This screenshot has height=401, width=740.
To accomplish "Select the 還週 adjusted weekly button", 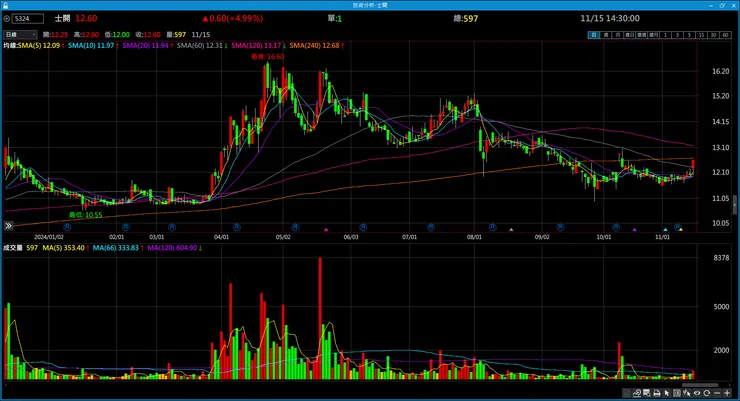I will point(641,35).
